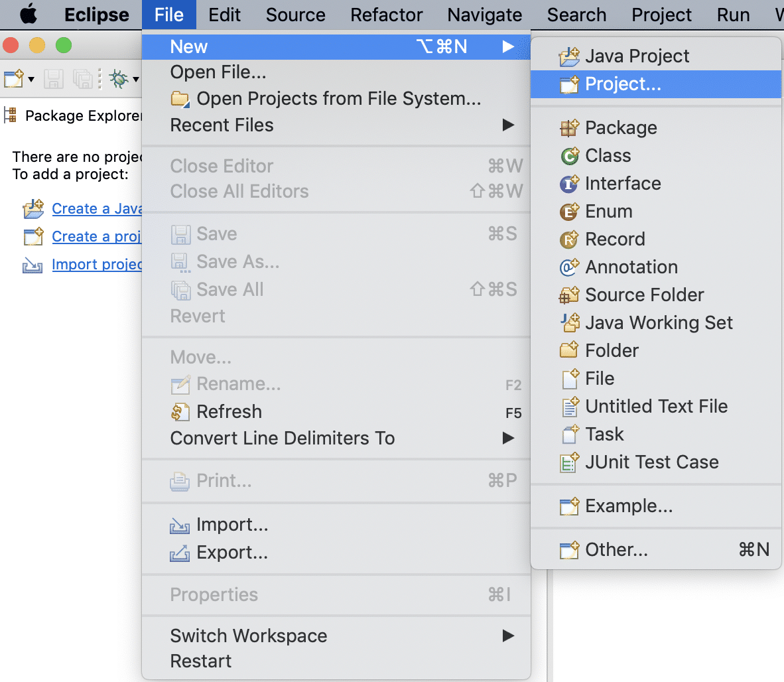Viewport: 784px width, 682px height.
Task: Open the Apple menu
Action: [x=29, y=15]
